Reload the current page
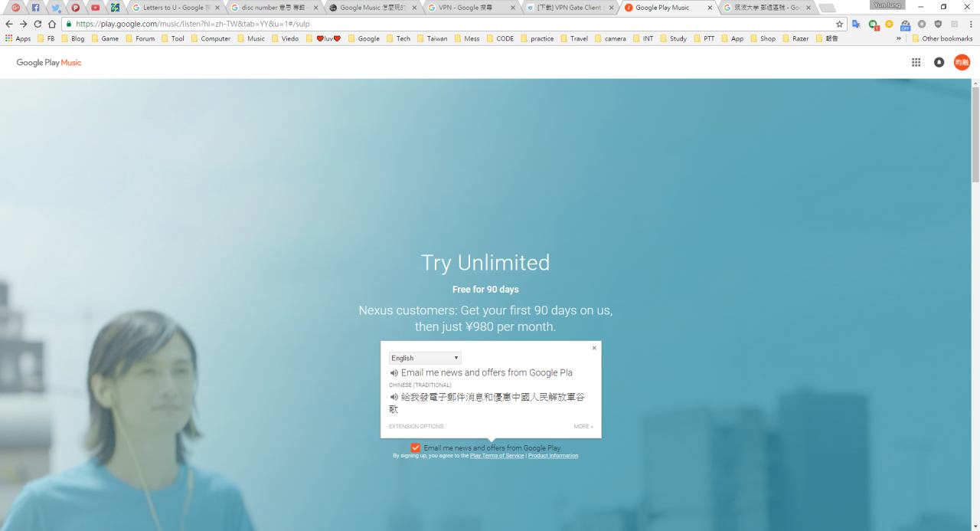This screenshot has height=531, width=980. tap(38, 24)
